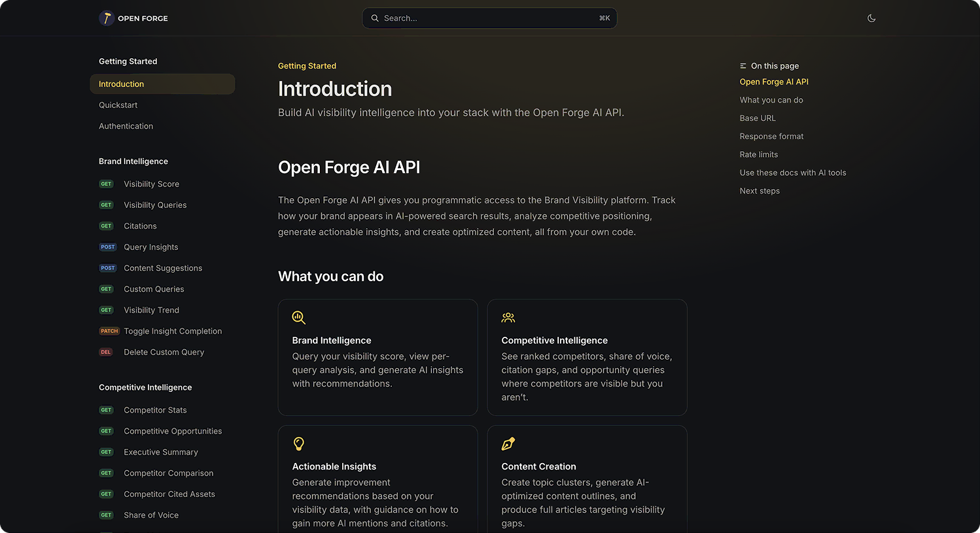Open Custom Queries endpoint
Screen dimensions: 980x533
point(154,289)
